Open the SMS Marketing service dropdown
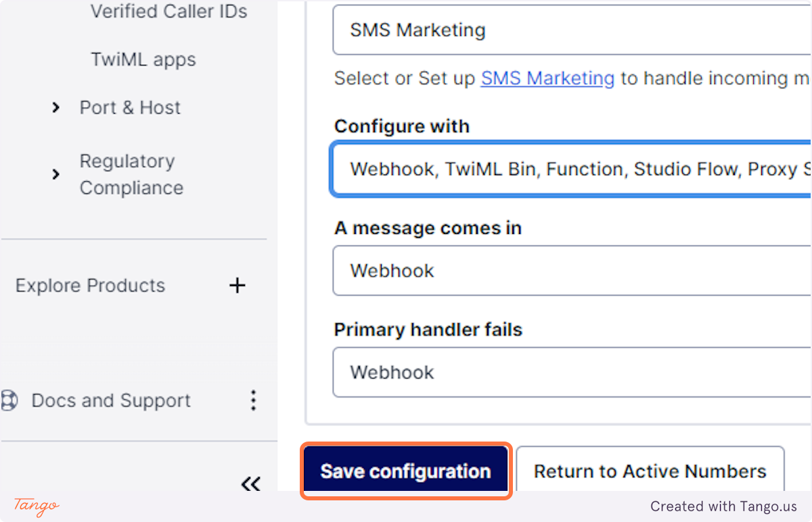The image size is (812, 522). [572, 30]
